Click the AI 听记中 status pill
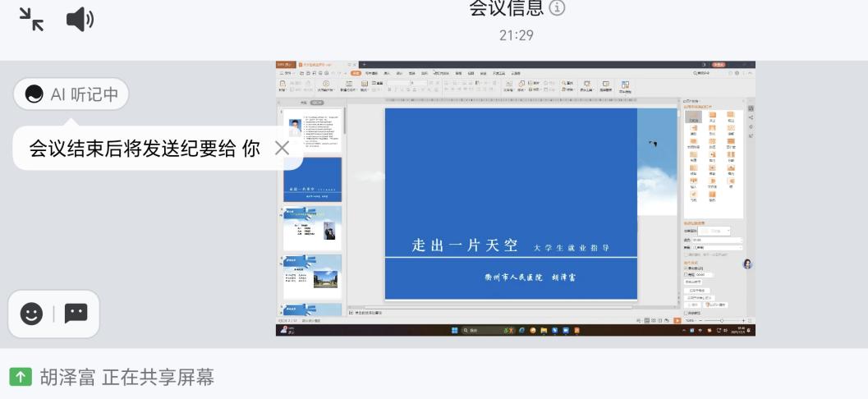Image resolution: width=868 pixels, height=399 pixels. [x=71, y=94]
